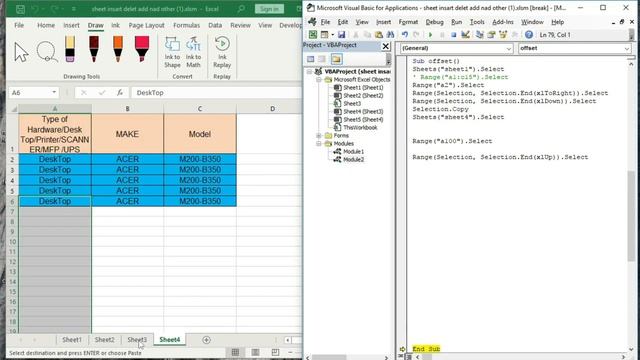Click the Select All corner of worksheet
640x360 pixels.
[x=13, y=109]
